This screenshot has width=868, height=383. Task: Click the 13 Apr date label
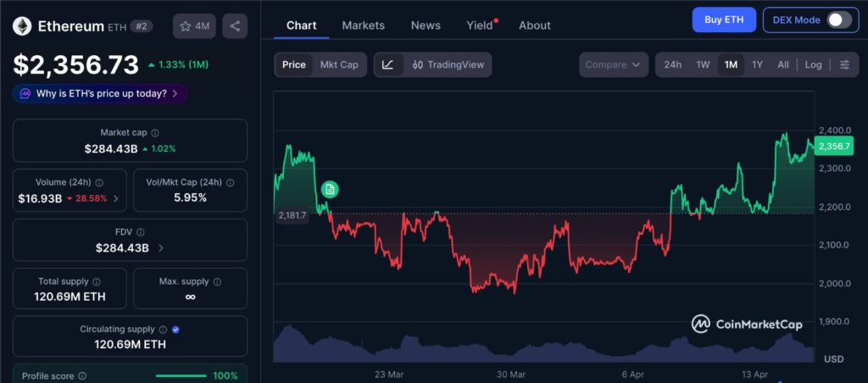click(x=754, y=375)
